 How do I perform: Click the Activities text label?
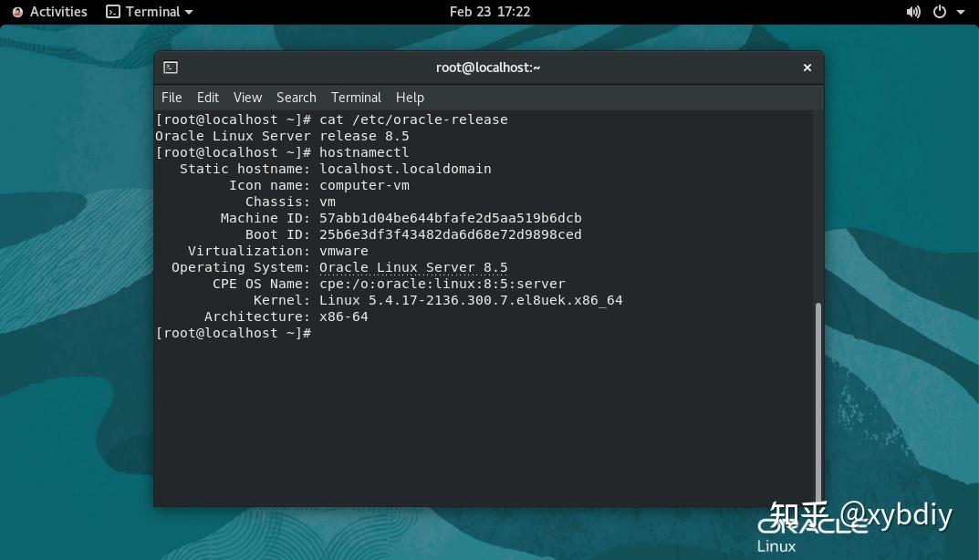57,11
